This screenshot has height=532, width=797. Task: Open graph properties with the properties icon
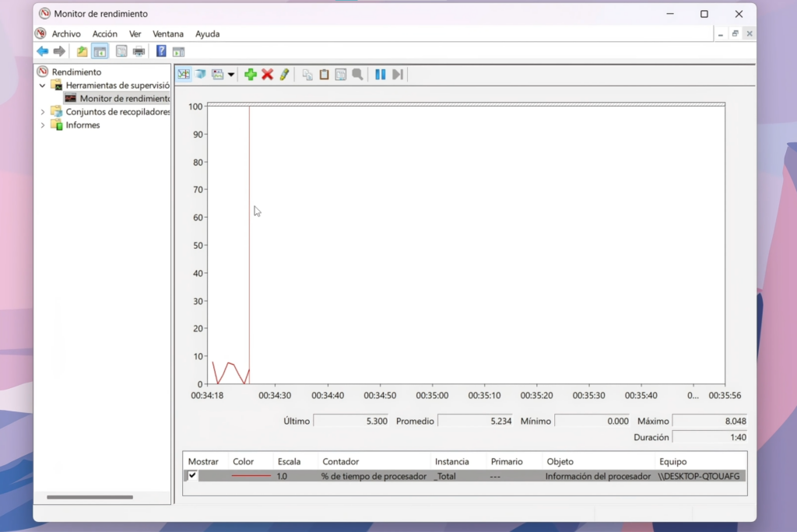tap(340, 74)
